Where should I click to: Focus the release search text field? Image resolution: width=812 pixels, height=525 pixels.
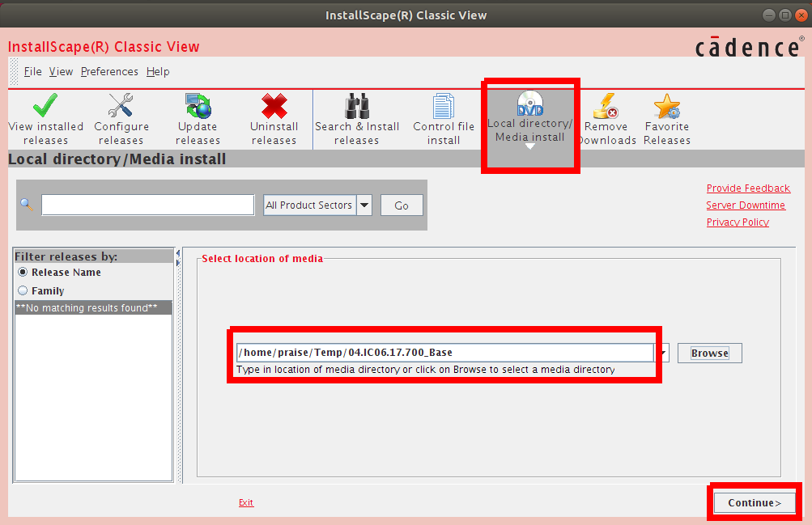click(148, 205)
